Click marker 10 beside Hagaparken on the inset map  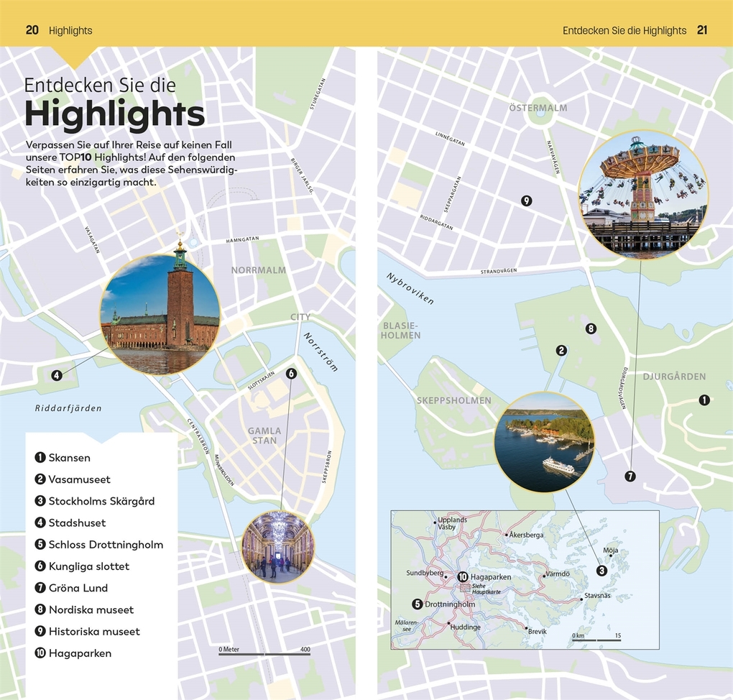click(462, 576)
